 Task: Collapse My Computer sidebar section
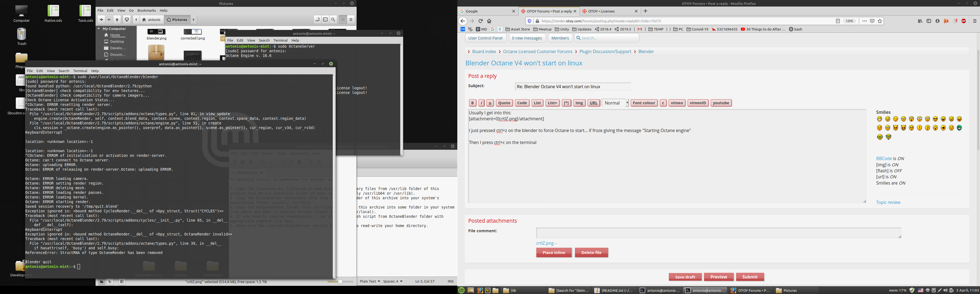pos(99,29)
